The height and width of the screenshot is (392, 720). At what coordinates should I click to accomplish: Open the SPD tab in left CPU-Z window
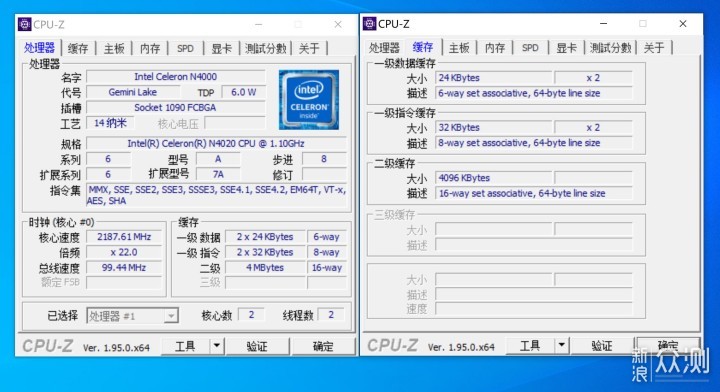186,48
